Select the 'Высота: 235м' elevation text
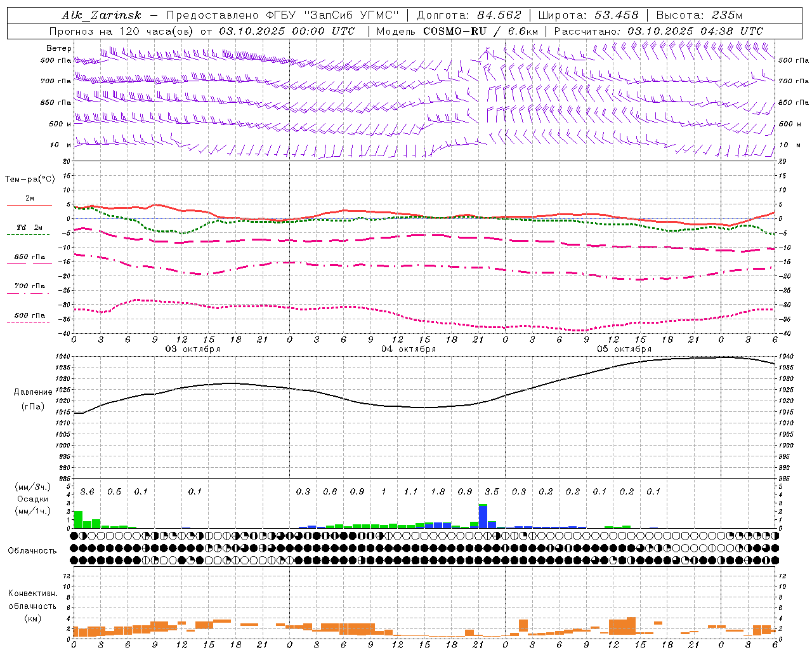Screen dimensions: 812x650 (699, 16)
